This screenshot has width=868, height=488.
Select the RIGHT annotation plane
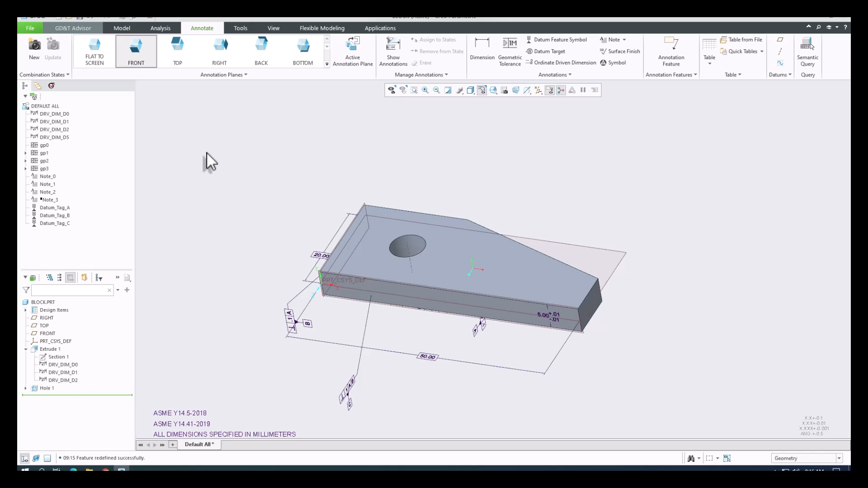click(219, 51)
